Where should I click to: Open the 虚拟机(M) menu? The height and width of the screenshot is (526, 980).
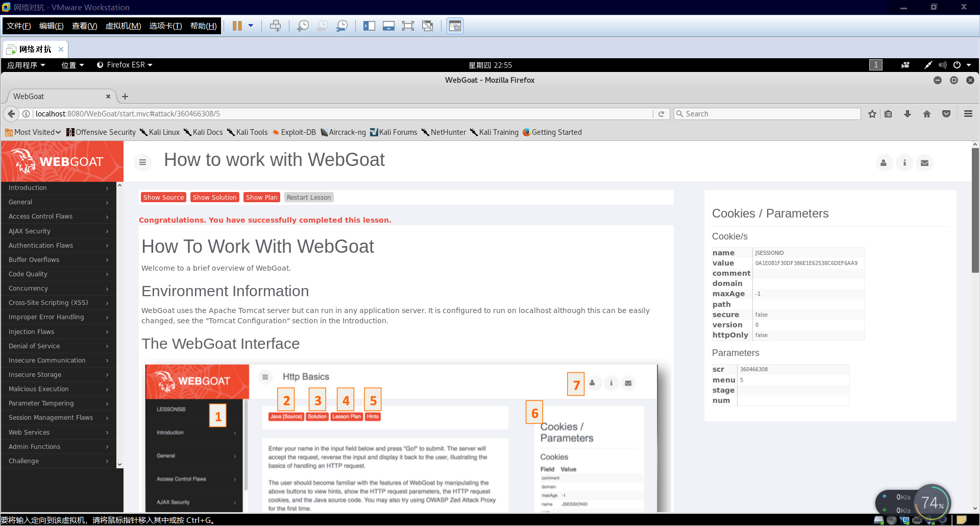pyautogui.click(x=124, y=26)
